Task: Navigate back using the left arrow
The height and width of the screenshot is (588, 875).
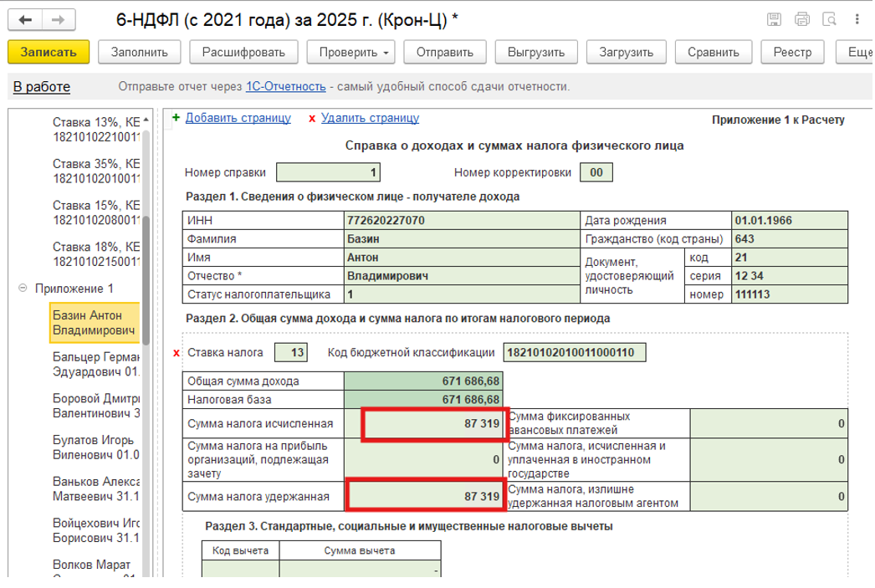Action: pos(27,18)
